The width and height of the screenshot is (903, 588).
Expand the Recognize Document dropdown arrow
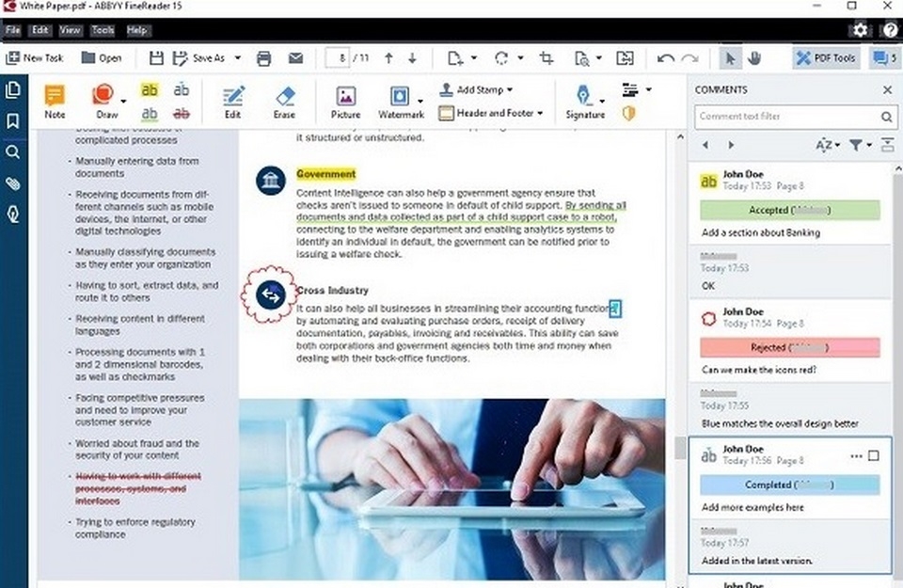599,58
